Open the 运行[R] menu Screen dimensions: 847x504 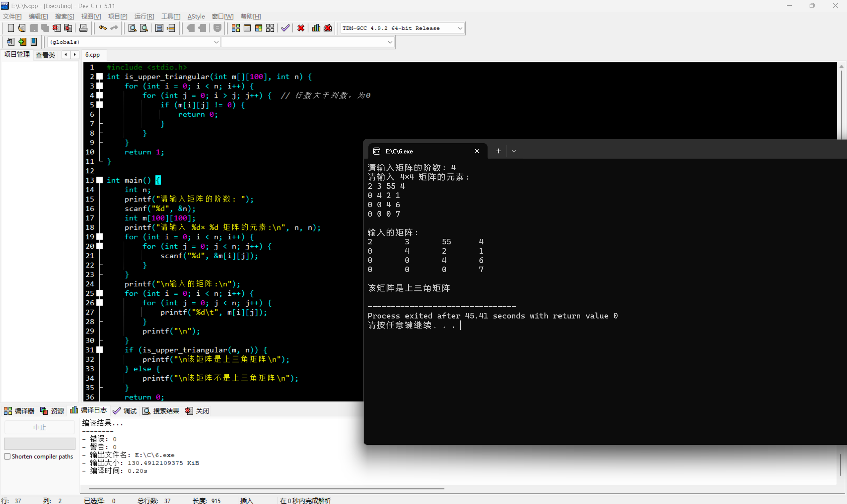click(144, 16)
